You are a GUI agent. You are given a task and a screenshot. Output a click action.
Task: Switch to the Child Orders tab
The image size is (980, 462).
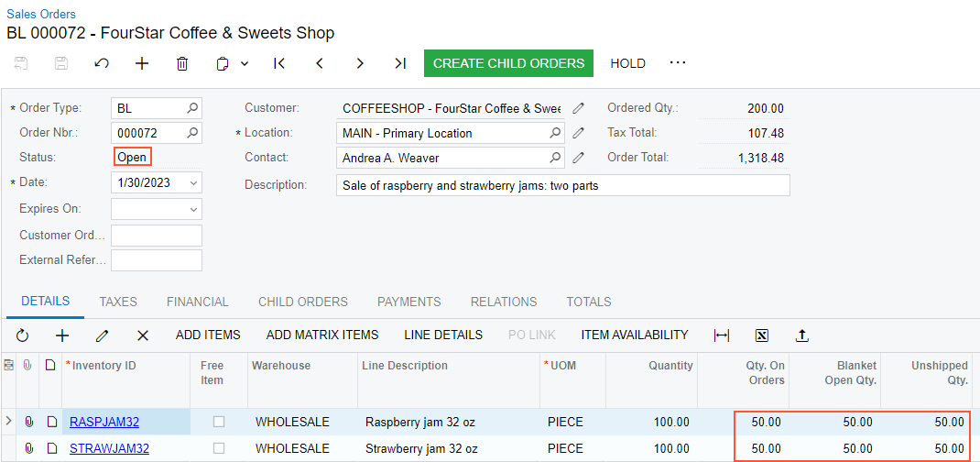tap(302, 302)
